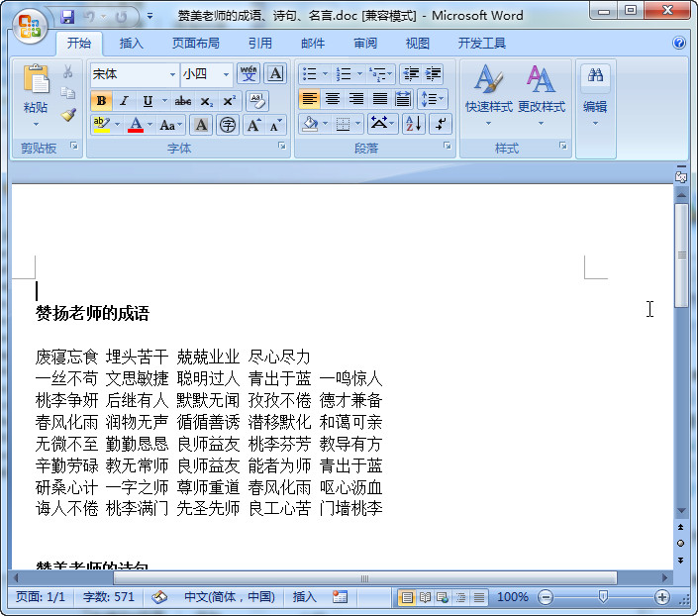Click the 编辑 editing button

(595, 95)
